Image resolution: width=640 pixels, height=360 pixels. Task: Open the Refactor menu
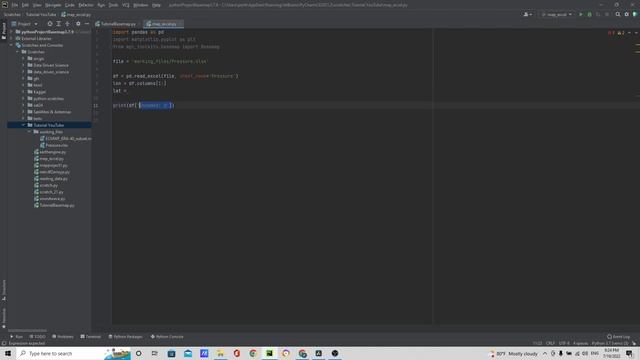86,5
